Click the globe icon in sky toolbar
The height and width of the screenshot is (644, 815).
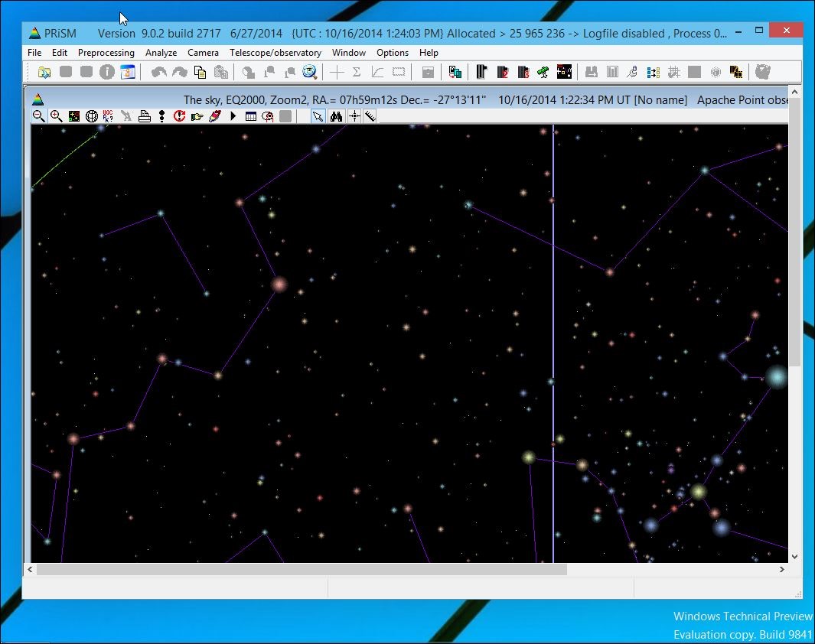(92, 116)
